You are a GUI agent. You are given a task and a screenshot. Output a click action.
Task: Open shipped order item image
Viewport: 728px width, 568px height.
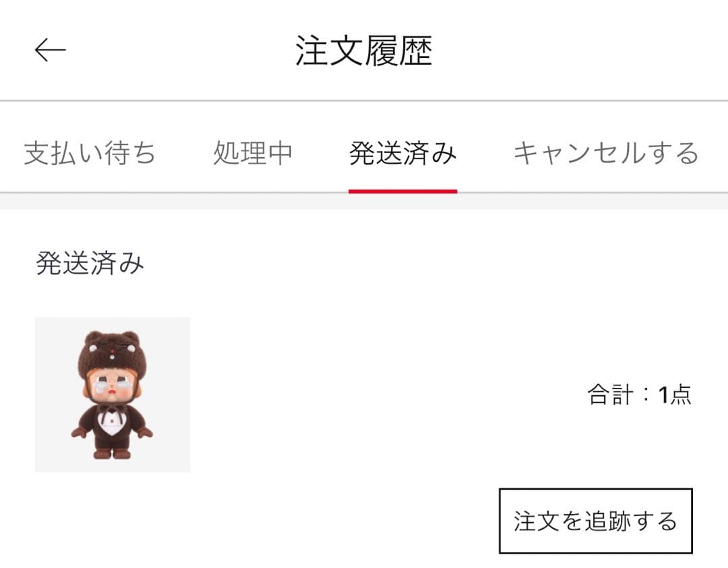tap(113, 395)
